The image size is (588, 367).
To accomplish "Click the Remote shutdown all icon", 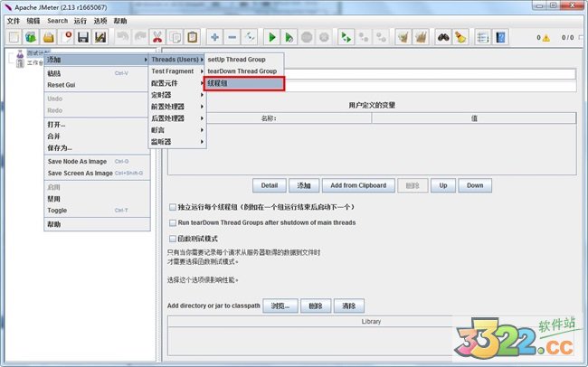I will [381, 37].
